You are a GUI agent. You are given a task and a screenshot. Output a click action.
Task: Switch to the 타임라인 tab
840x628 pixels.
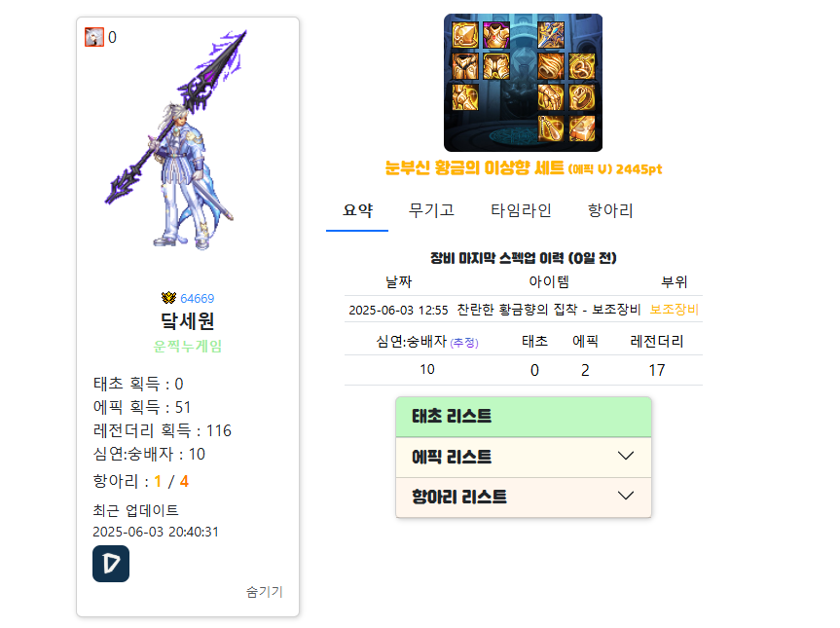coord(521,210)
